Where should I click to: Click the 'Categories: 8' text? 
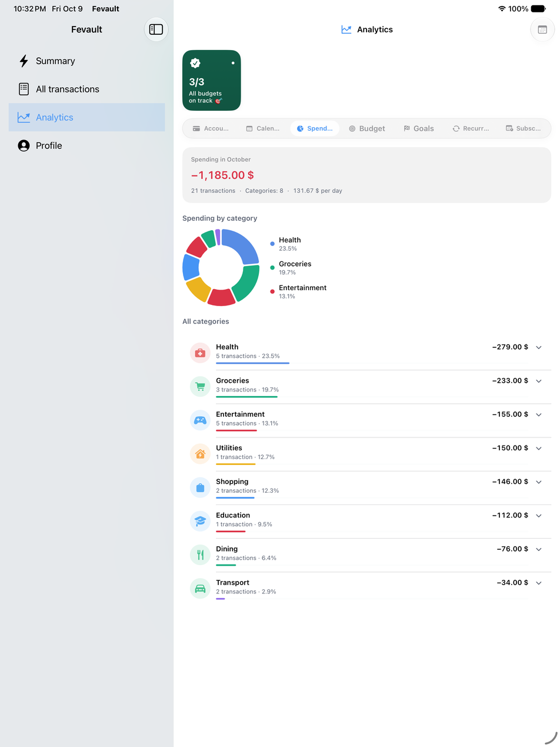click(264, 191)
